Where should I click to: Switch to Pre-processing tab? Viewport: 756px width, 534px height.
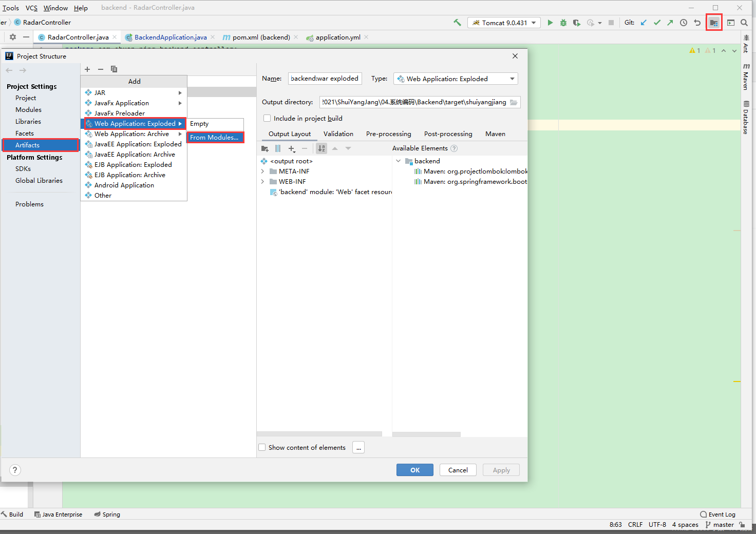[x=389, y=134]
